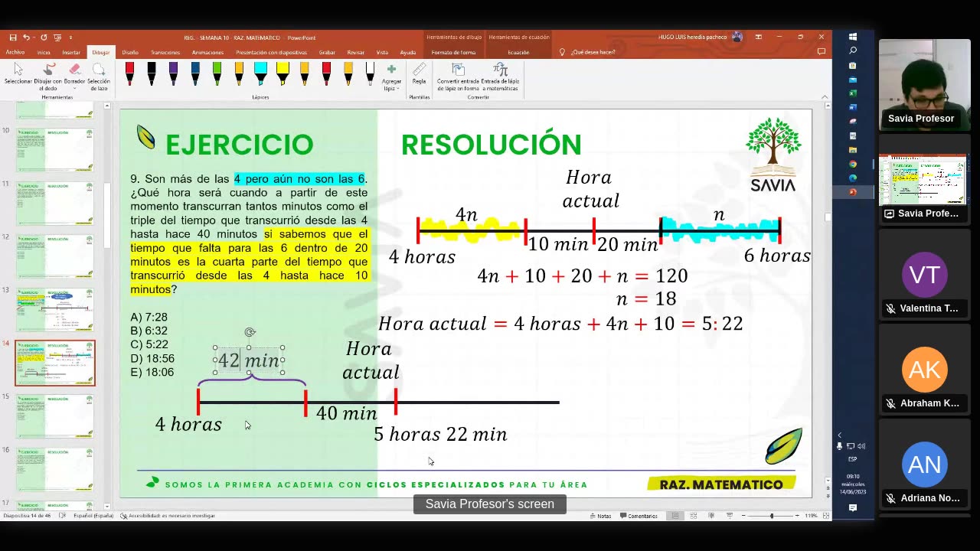Screen dimensions: 980x551
Task: Fit slide to window icon
Action: 825,516
